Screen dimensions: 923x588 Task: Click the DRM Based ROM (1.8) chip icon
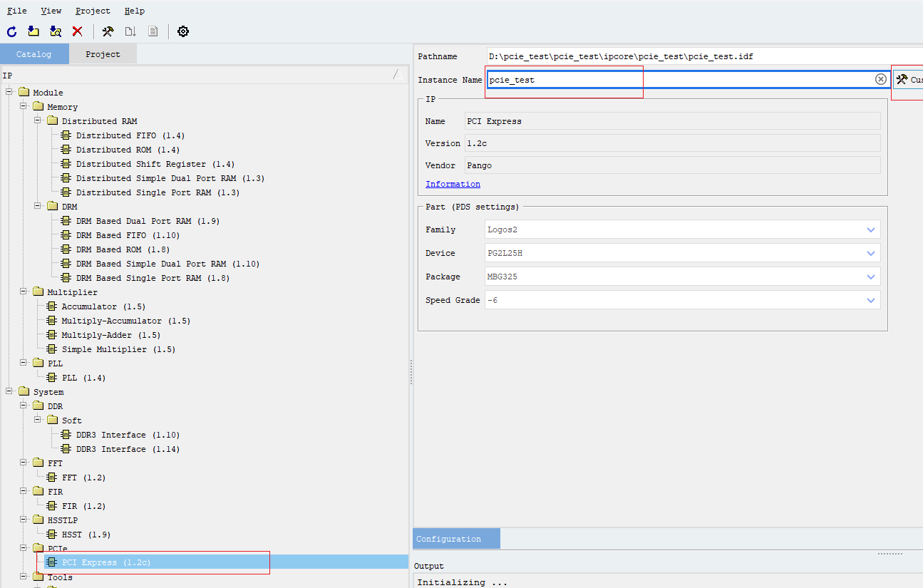pos(66,249)
